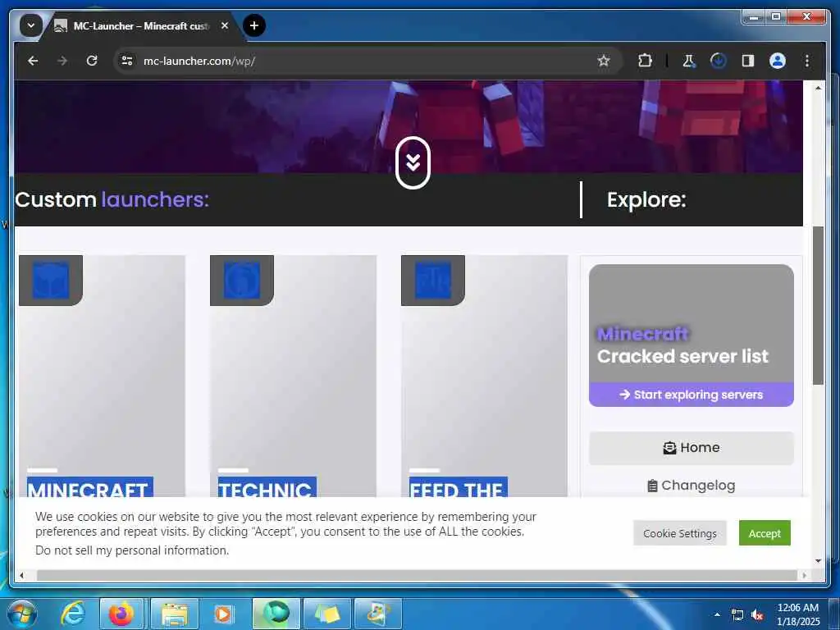Open the network tray icon
The width and height of the screenshot is (840, 630).
point(737,615)
